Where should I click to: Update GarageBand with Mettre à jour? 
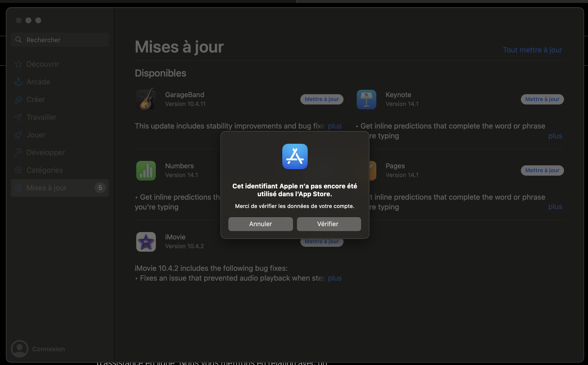[322, 99]
